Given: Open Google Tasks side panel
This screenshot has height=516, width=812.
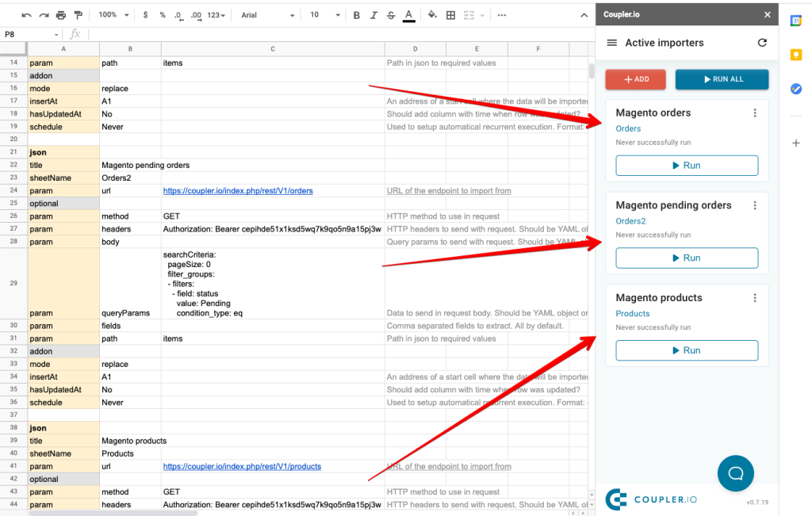Looking at the screenshot, I should click(x=796, y=89).
